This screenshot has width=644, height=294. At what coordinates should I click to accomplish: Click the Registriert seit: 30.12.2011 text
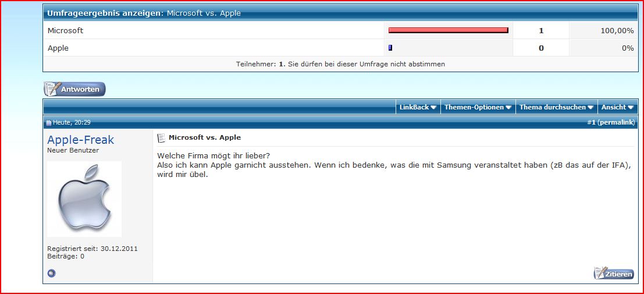point(92,249)
